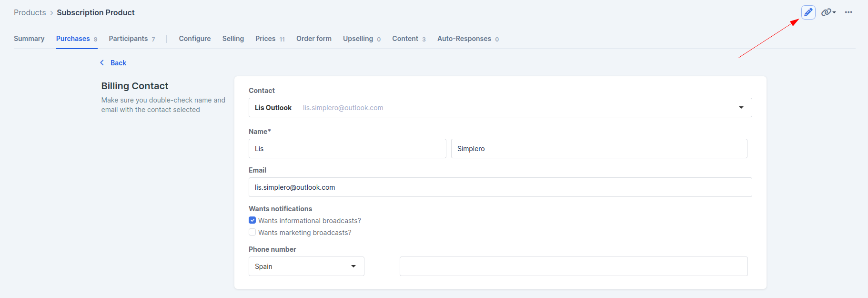Image resolution: width=868 pixels, height=298 pixels.
Task: Click the first name field containing Lis
Action: coord(347,149)
